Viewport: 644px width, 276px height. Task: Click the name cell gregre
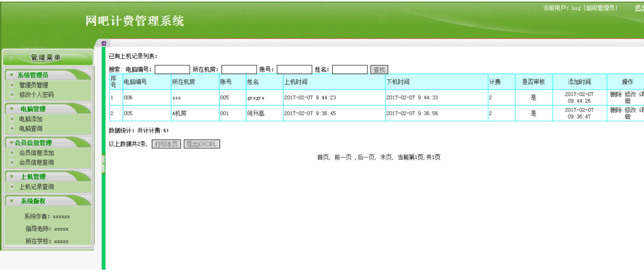pos(265,98)
